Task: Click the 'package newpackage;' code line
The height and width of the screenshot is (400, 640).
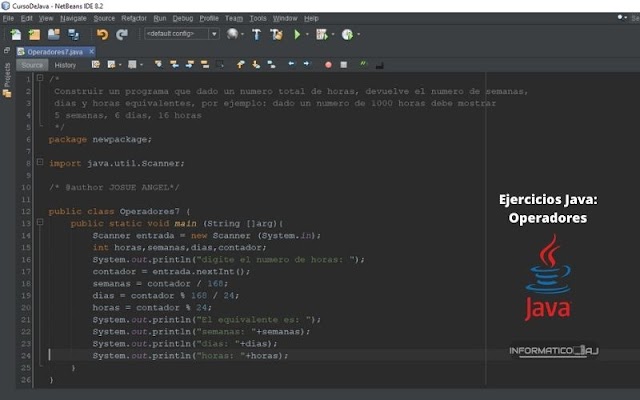Action: pyautogui.click(x=100, y=140)
